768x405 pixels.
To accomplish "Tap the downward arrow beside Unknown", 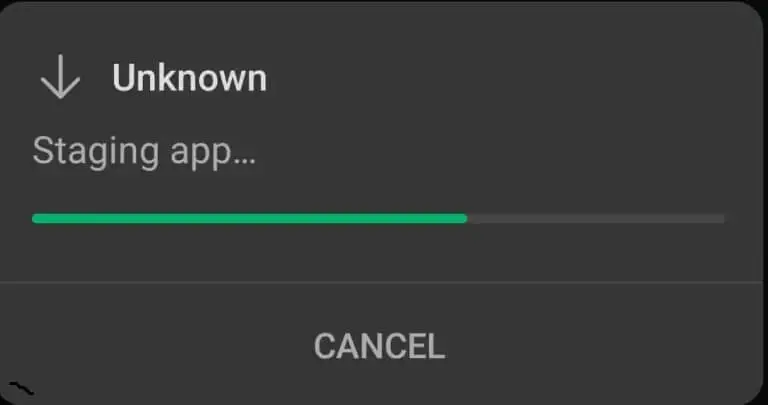I will (60, 77).
